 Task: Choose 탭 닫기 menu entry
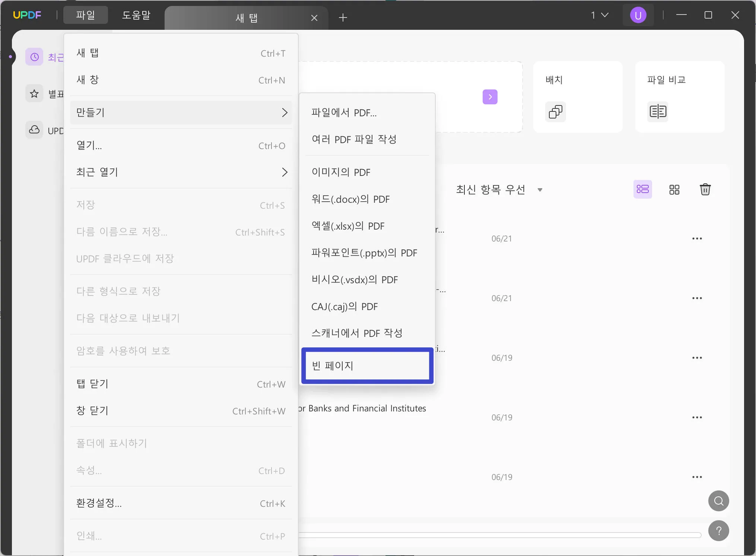point(181,384)
